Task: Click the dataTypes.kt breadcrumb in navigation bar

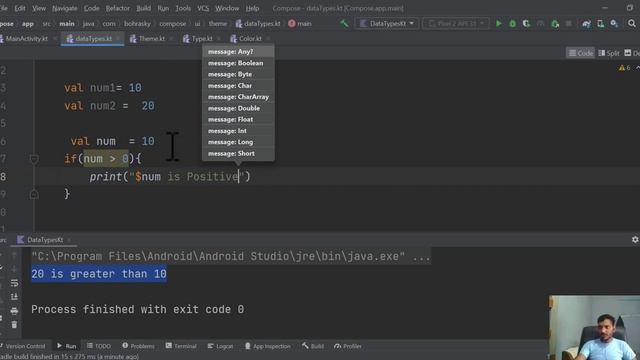Action: click(x=258, y=24)
